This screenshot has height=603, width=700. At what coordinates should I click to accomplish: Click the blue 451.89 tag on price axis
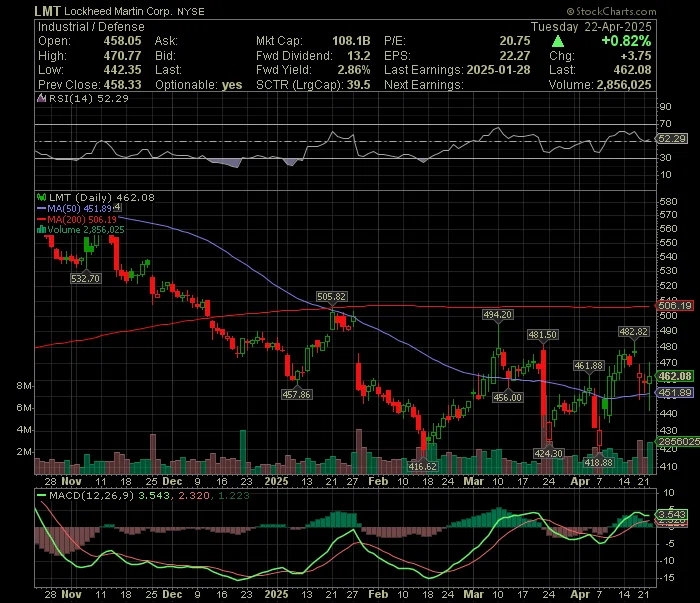pyautogui.click(x=675, y=393)
